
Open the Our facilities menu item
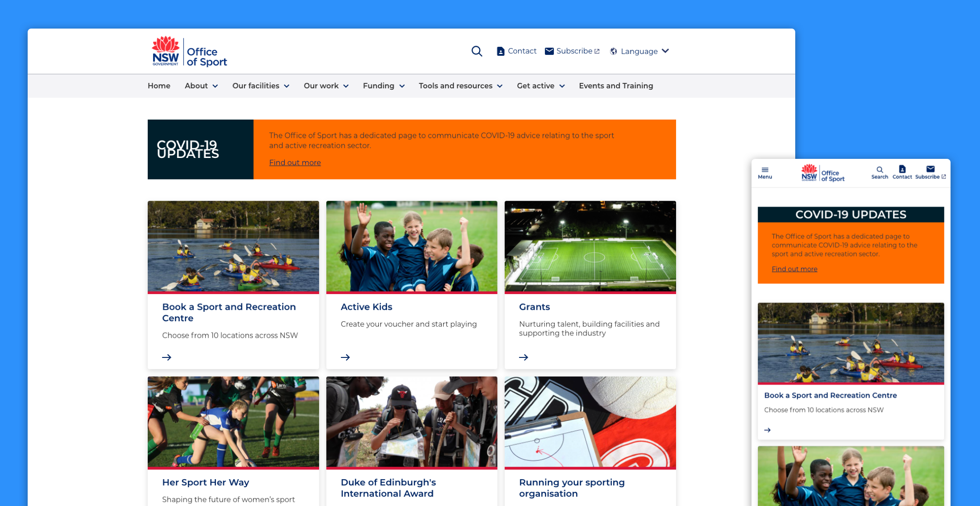256,86
